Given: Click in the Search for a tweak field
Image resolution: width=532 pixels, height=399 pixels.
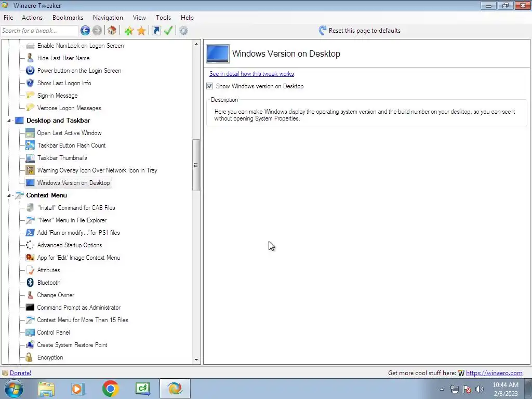Looking at the screenshot, I should pyautogui.click(x=39, y=31).
